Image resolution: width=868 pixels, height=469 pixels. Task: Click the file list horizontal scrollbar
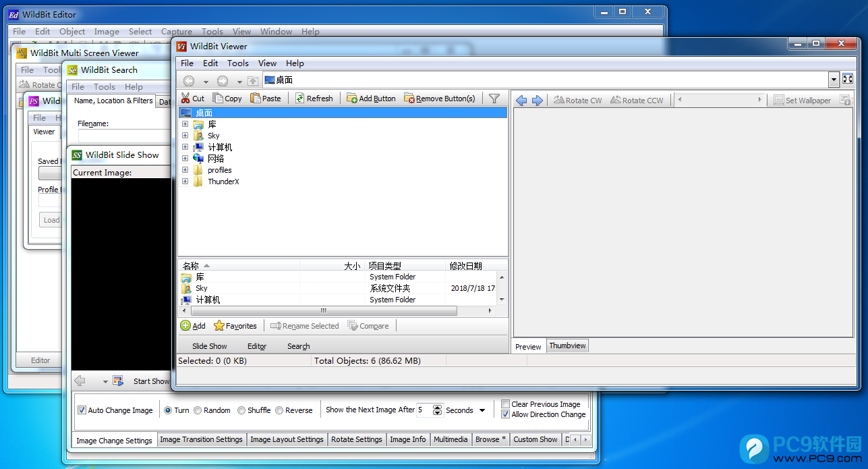(324, 311)
